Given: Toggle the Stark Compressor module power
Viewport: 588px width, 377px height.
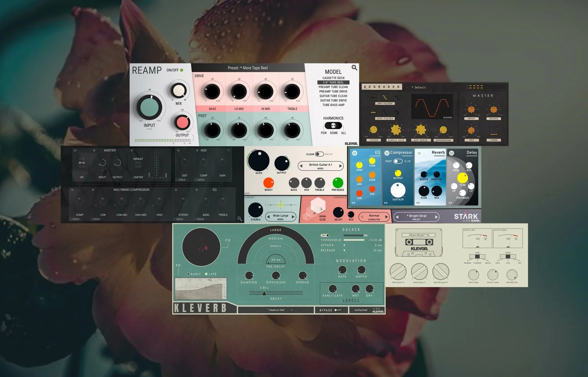Looking at the screenshot, I should [387, 153].
